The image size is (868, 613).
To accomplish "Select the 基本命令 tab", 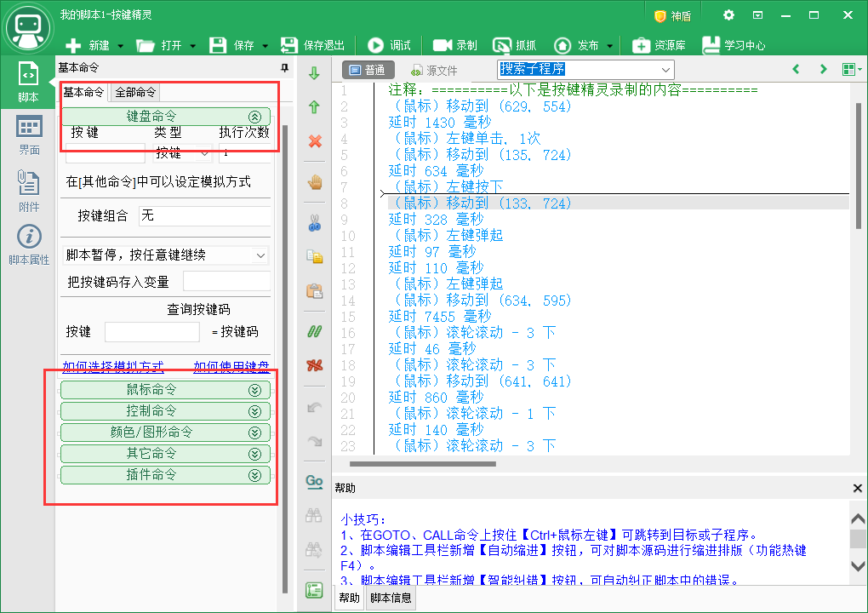I will (x=83, y=93).
